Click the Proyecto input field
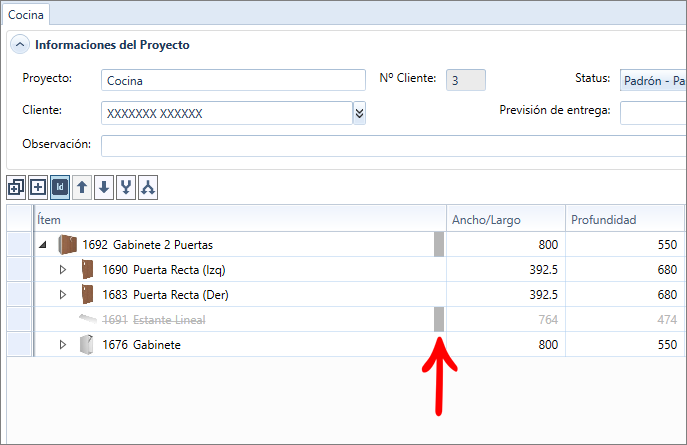The height and width of the screenshot is (445, 687). [x=233, y=80]
